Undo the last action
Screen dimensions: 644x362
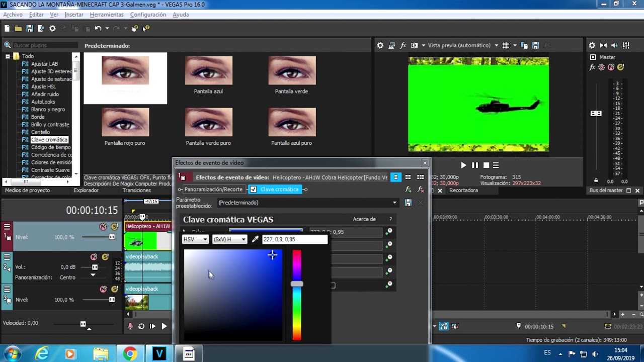[x=98, y=29]
